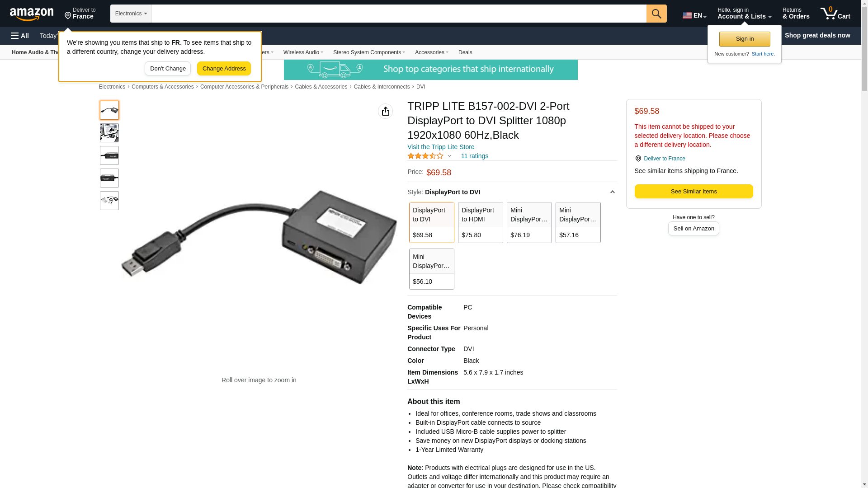This screenshot has height=488, width=868.
Task: Click the Amazon logo
Action: coord(32,14)
